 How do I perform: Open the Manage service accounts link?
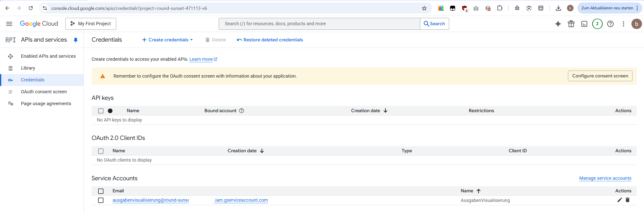click(605, 178)
